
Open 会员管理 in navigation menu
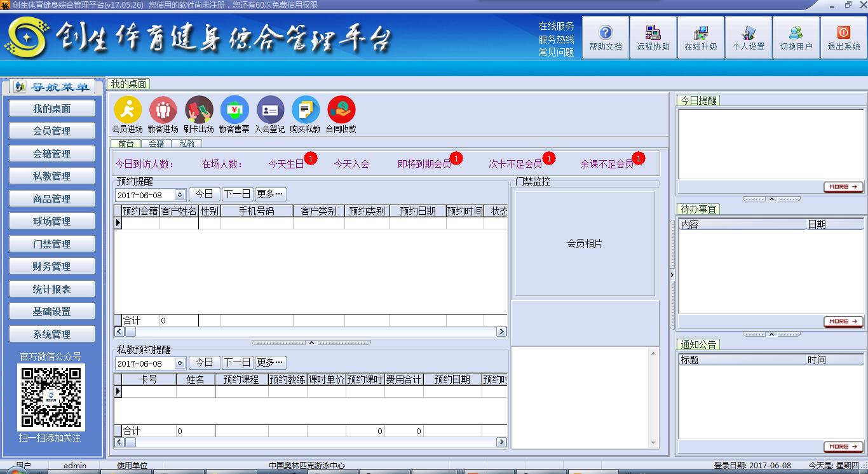52,132
